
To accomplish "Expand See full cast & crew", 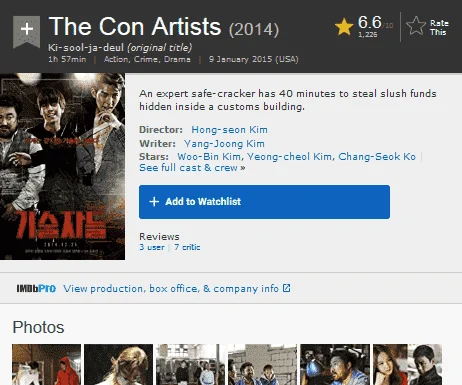I will [192, 168].
